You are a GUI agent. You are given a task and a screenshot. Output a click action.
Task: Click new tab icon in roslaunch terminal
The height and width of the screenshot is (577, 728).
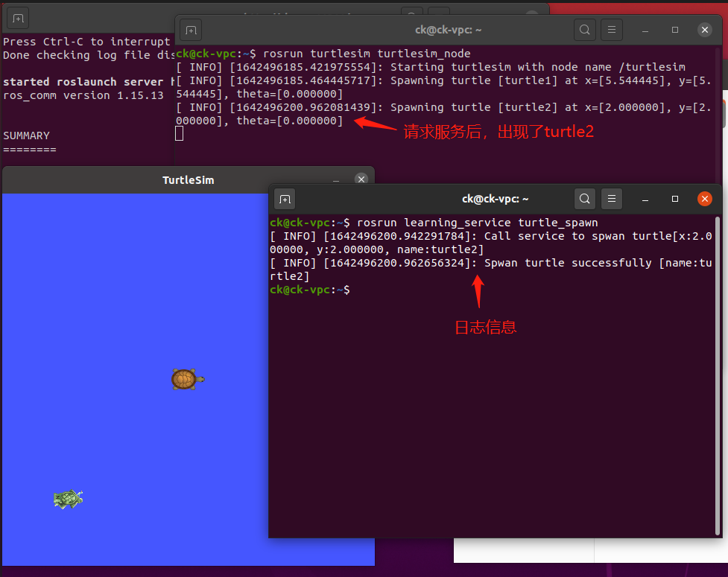point(18,19)
